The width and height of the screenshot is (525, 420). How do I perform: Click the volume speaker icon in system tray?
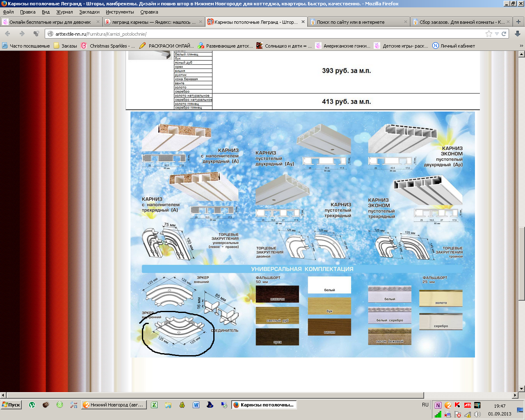[x=477, y=414]
